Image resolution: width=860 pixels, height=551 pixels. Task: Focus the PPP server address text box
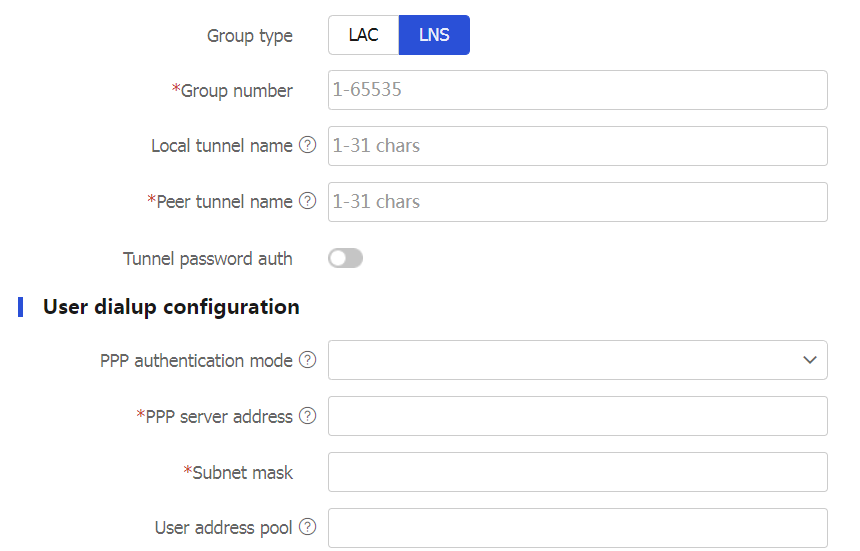pyautogui.click(x=577, y=416)
